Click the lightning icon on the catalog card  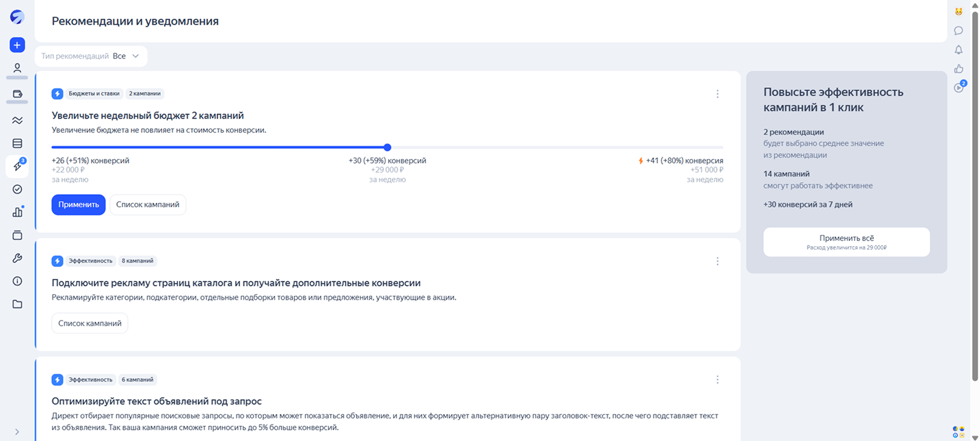(57, 261)
